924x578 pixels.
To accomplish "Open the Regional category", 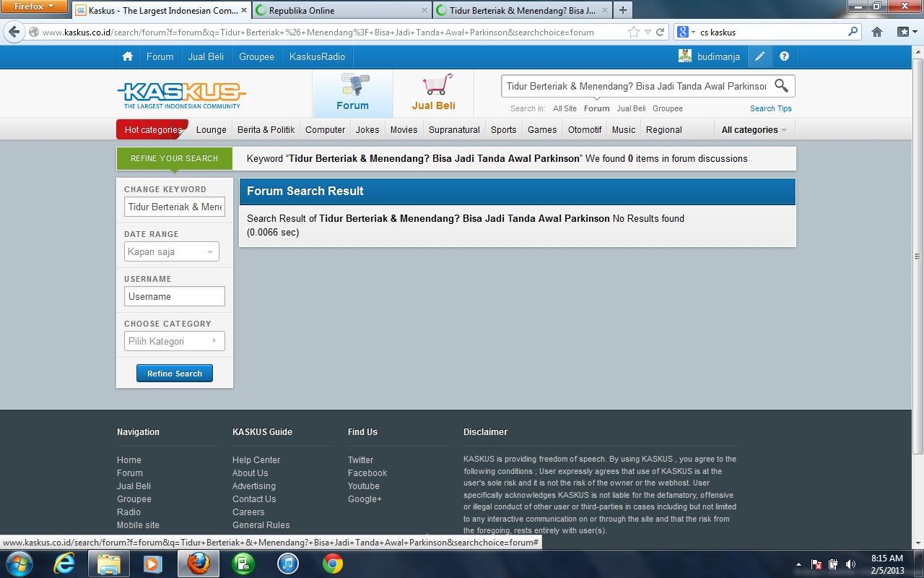I will (663, 130).
